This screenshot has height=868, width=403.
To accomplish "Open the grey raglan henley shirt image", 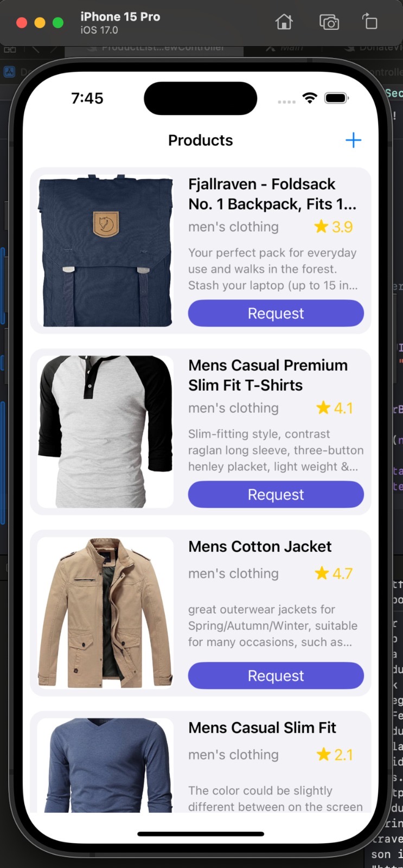I will pos(105,432).
